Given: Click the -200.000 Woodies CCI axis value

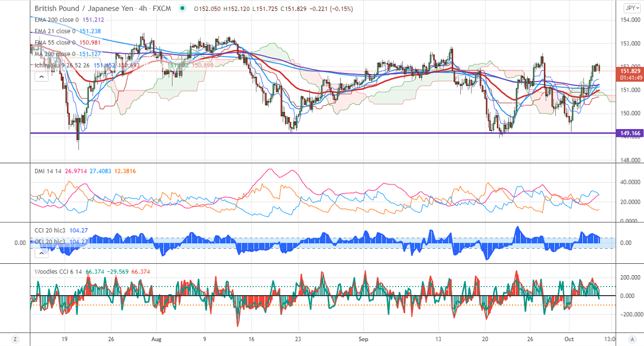Looking at the screenshot, I should coord(630,315).
